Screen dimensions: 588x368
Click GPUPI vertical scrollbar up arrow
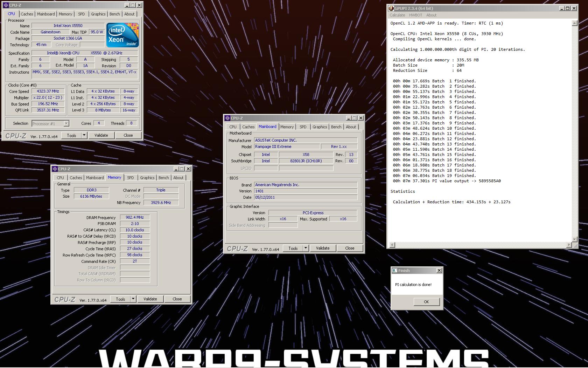(574, 23)
